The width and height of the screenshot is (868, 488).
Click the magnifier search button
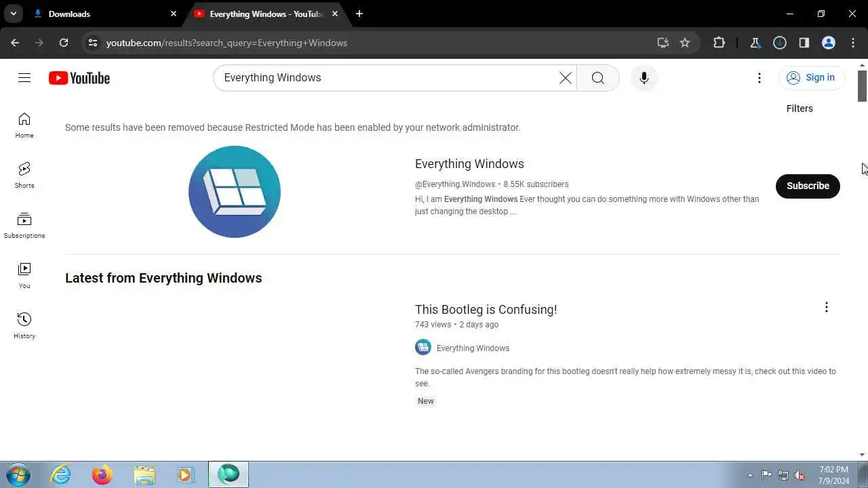(x=597, y=78)
